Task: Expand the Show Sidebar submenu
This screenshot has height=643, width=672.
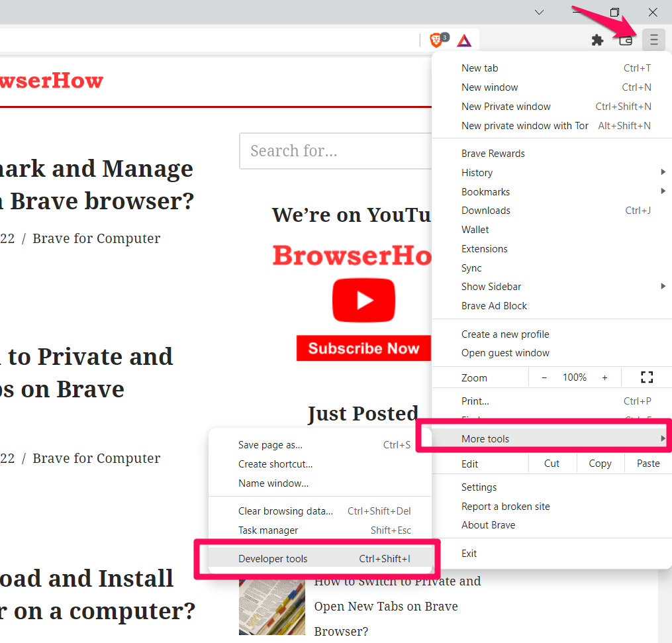Action: 552,286
